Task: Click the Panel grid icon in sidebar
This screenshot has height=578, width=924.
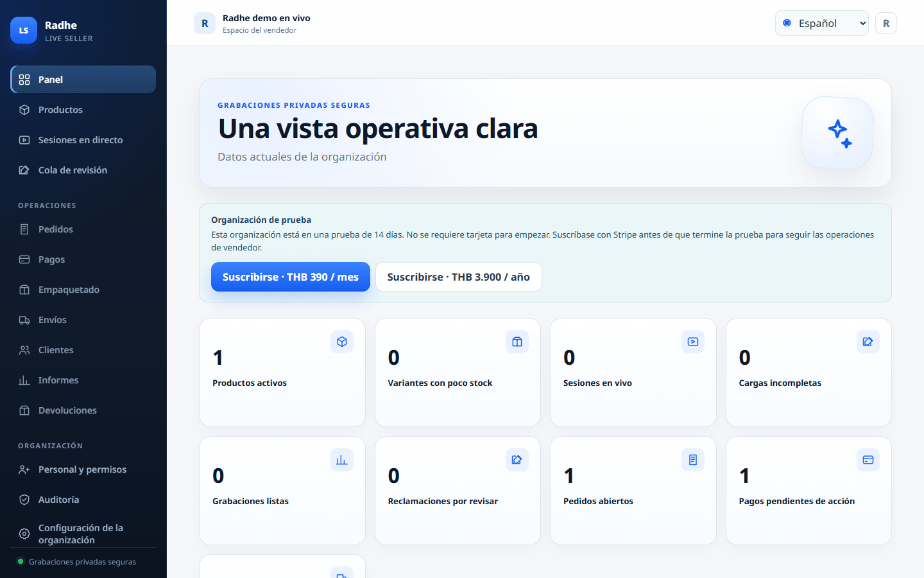Action: coord(24,80)
